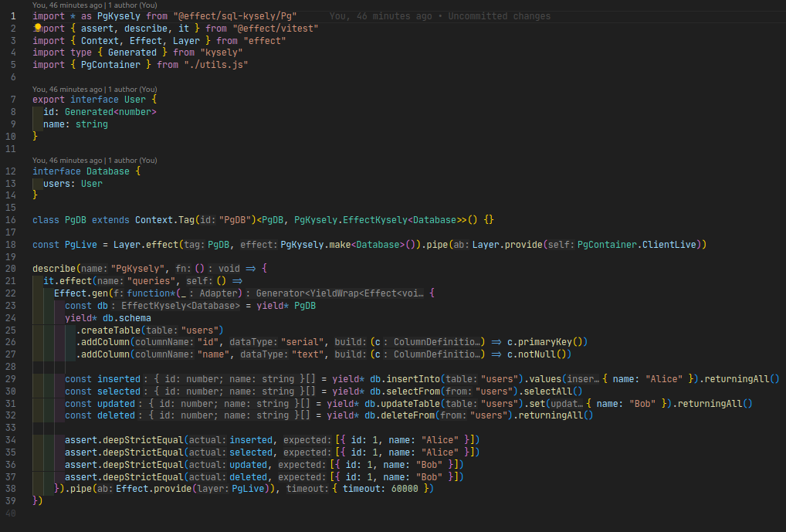Click line number 40 in the gutter
The image size is (786, 532).
click(11, 513)
